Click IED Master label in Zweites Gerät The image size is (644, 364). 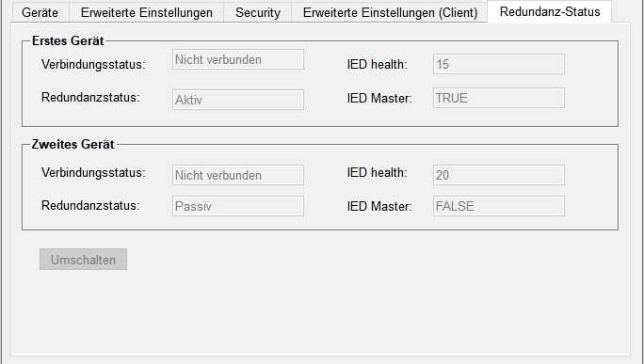click(x=379, y=206)
